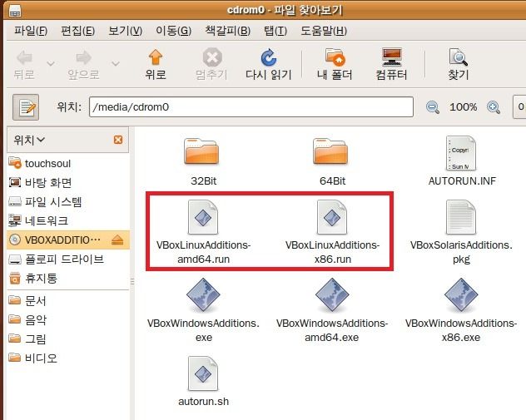
Task: Select the autorun.sh script icon
Action: (x=203, y=373)
